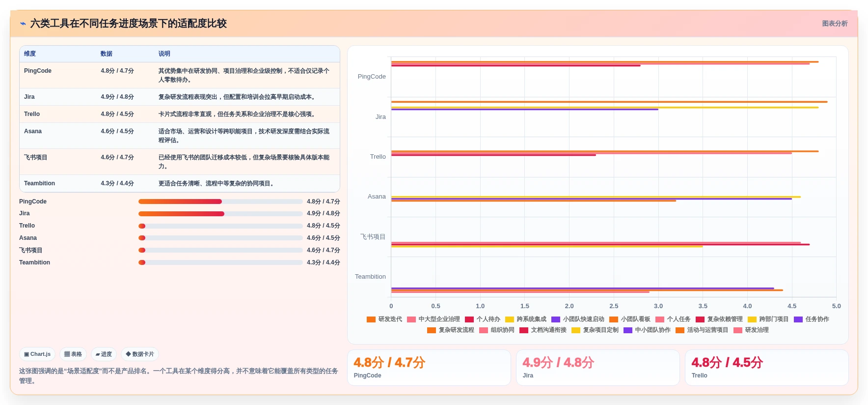Click the description starting 复杂研发流程表现突出
This screenshot has width=868, height=405.
click(x=237, y=97)
